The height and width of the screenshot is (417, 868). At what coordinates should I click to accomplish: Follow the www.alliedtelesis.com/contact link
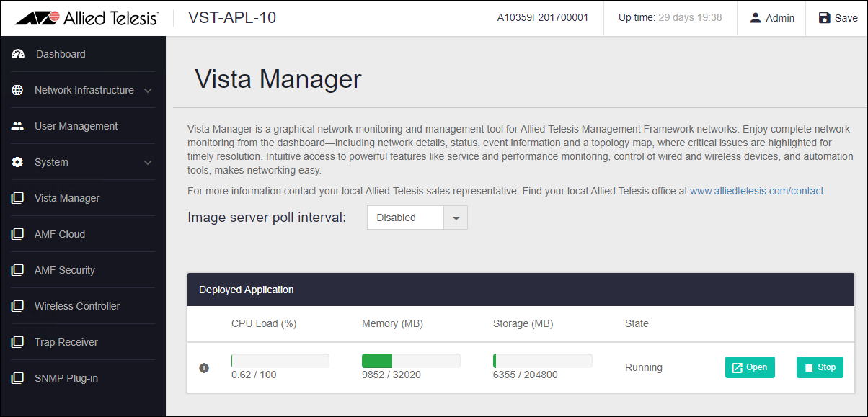(756, 191)
